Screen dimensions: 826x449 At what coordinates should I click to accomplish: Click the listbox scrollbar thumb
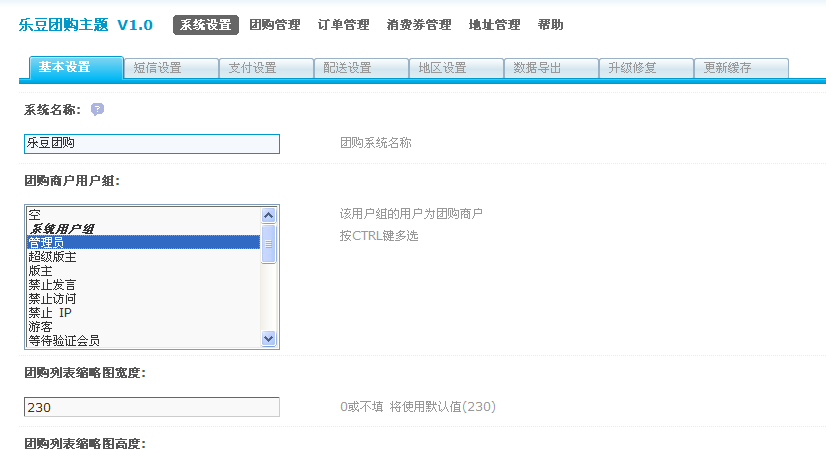click(x=269, y=243)
